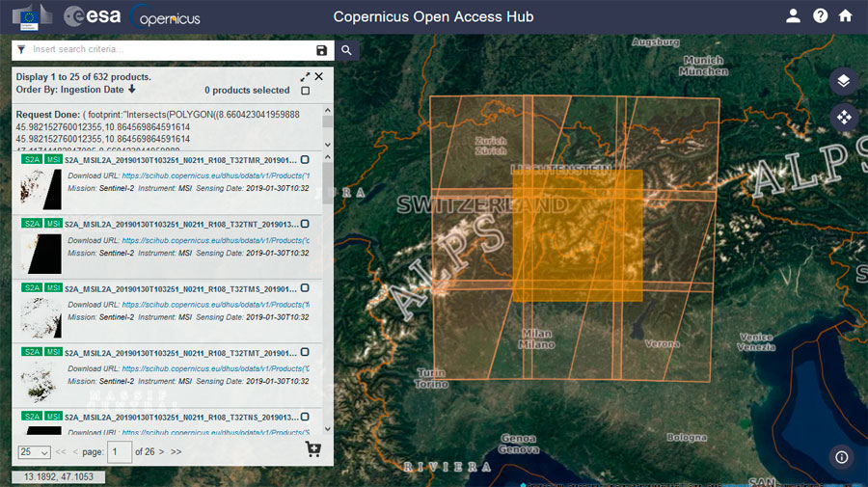
Task: Click the Order By: Ingestion Date label
Action: click(x=69, y=90)
